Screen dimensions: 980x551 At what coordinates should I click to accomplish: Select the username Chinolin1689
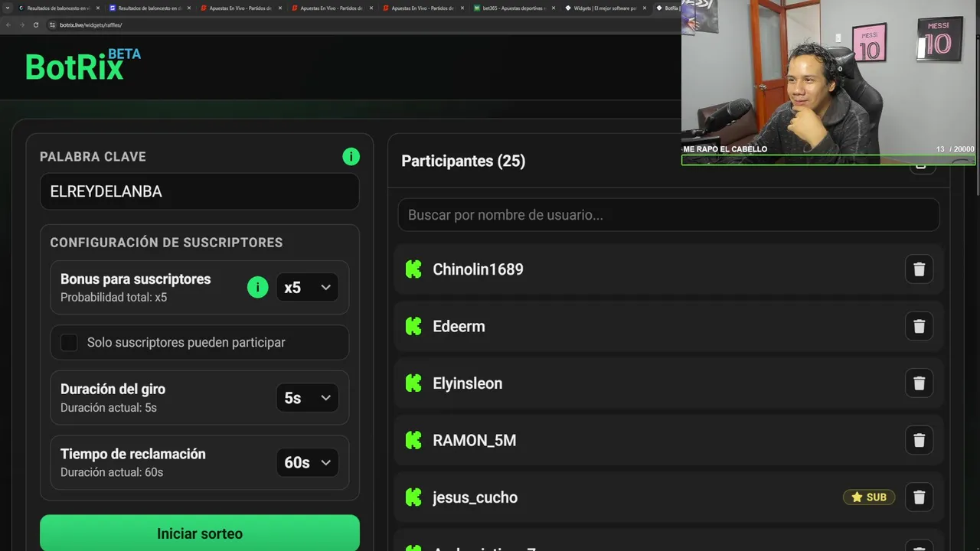coord(478,269)
